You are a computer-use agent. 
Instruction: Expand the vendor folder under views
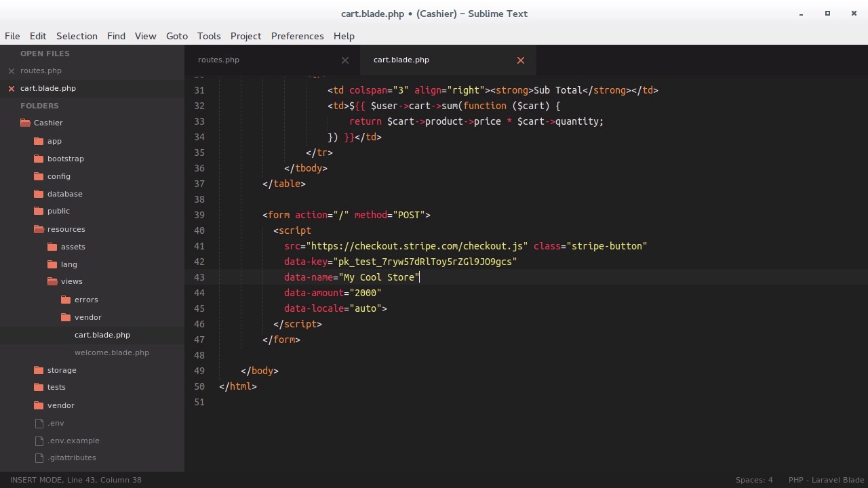[x=88, y=317]
